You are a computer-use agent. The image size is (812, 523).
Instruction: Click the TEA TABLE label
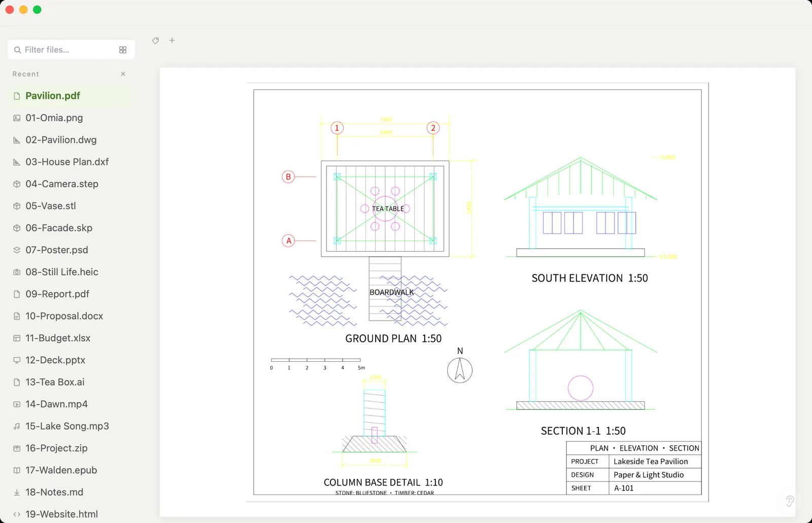[x=388, y=208]
